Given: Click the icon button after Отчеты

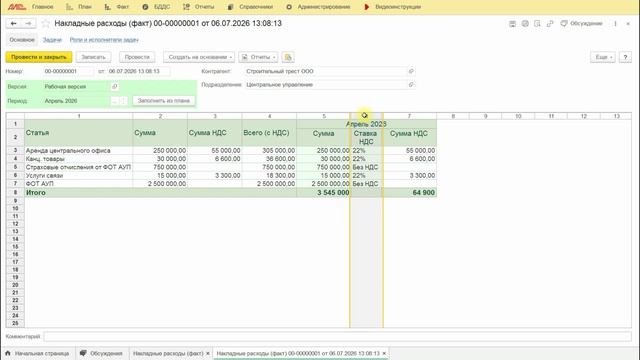Looking at the screenshot, I should [288, 57].
